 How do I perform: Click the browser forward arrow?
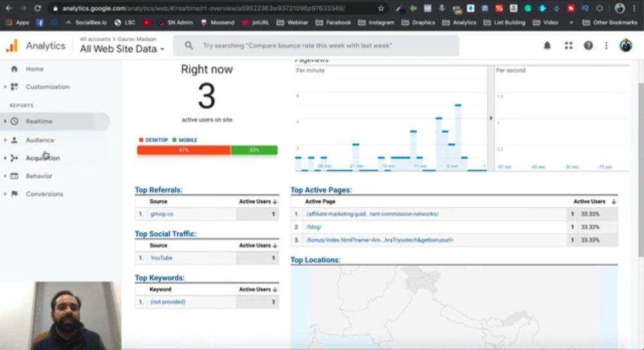coord(23,8)
